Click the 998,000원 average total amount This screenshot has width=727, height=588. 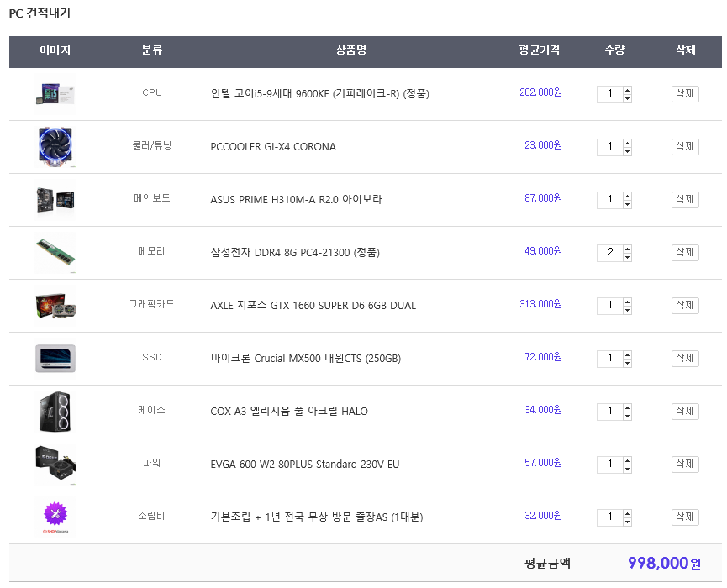(664, 563)
